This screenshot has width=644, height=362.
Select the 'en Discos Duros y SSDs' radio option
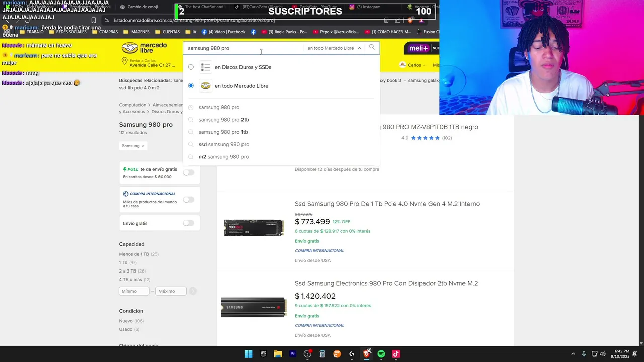pyautogui.click(x=191, y=67)
